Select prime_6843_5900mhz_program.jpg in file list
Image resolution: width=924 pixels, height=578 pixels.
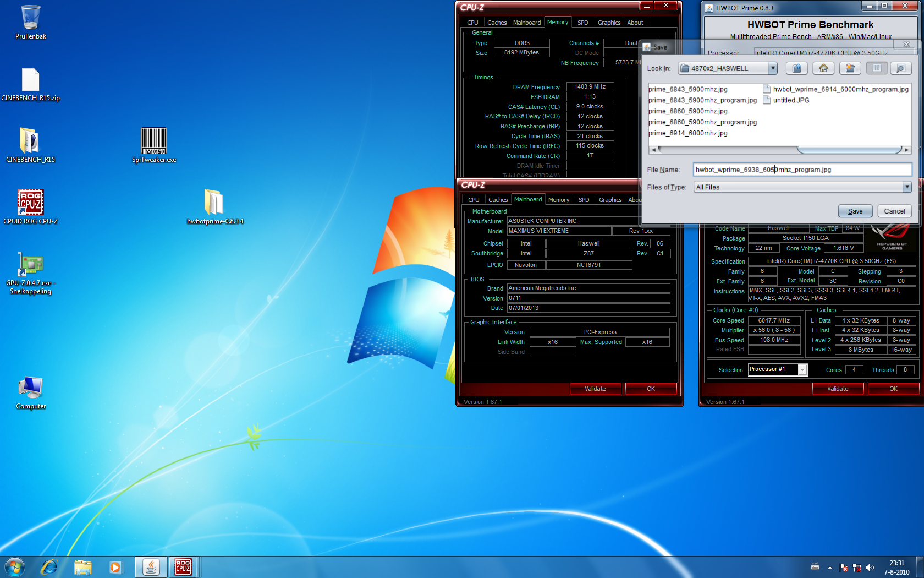point(702,100)
